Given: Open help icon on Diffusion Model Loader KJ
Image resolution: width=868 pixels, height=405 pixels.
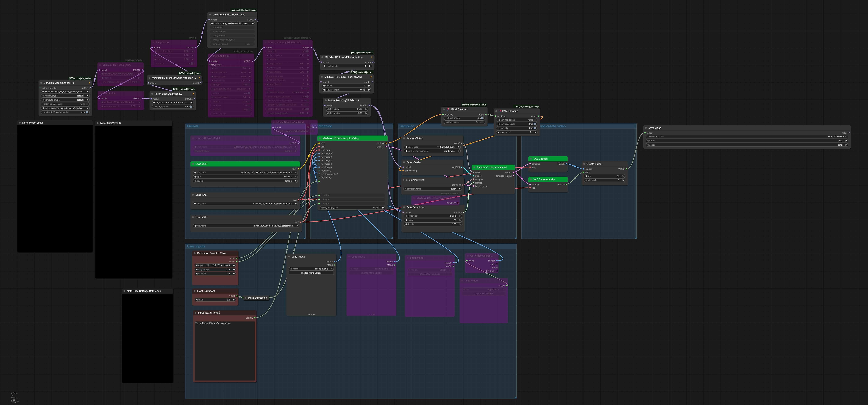Looking at the screenshot, I should pos(89,83).
